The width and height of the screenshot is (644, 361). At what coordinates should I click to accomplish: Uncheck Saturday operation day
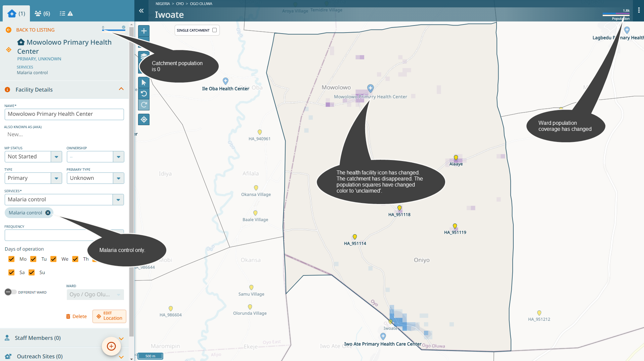(x=11, y=272)
